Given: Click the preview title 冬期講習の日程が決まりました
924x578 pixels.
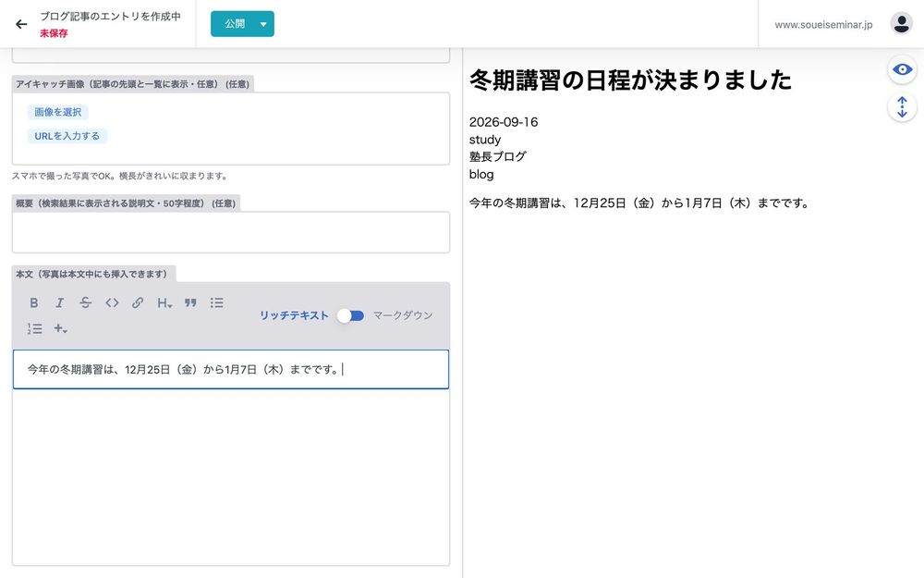Looking at the screenshot, I should 630,80.
